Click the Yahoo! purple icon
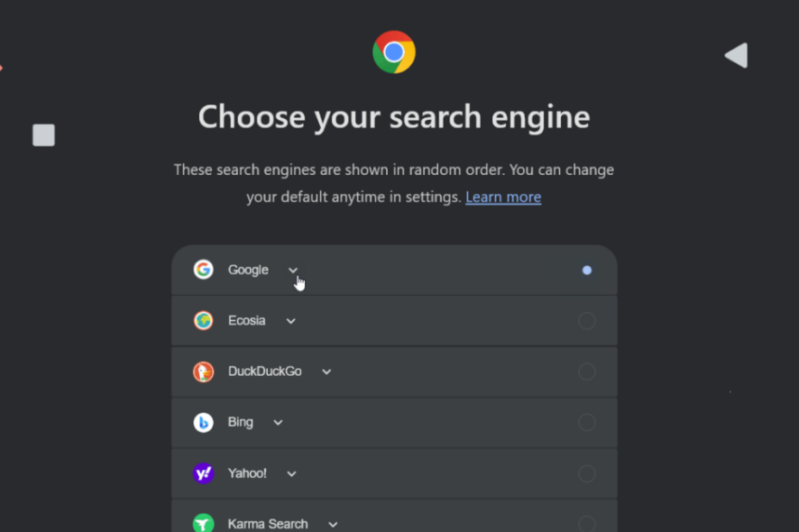799x532 pixels. pyautogui.click(x=203, y=473)
